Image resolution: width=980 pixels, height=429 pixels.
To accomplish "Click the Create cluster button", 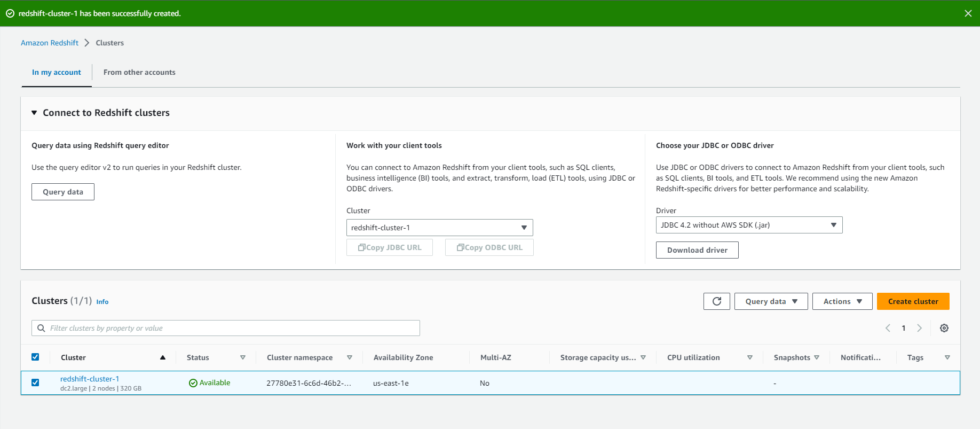I will point(913,301).
